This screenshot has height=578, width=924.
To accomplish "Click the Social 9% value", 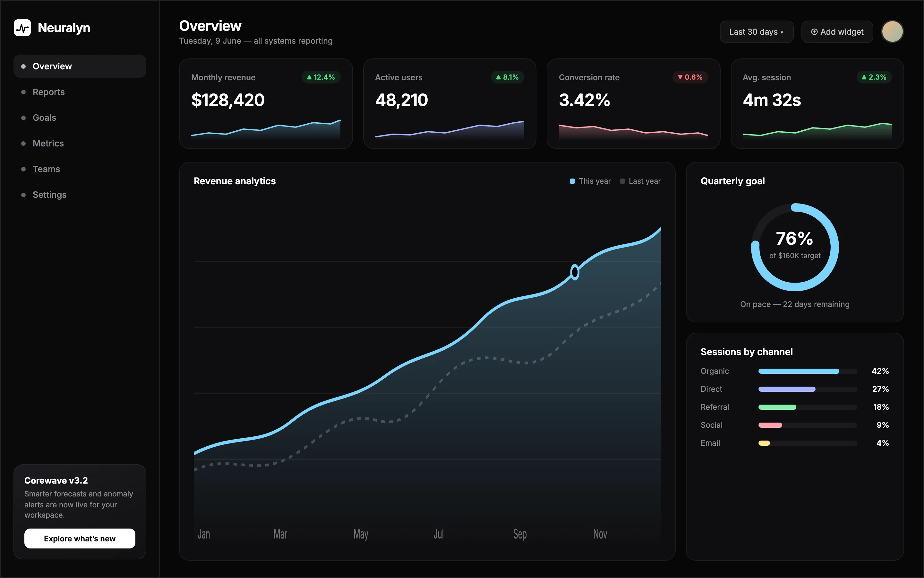I will pyautogui.click(x=882, y=425).
